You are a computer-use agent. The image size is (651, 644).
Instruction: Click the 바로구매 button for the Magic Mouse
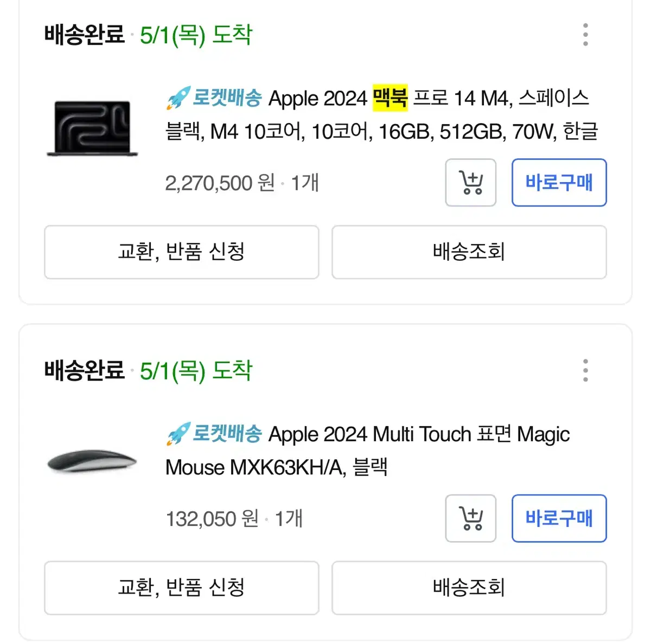(x=559, y=518)
